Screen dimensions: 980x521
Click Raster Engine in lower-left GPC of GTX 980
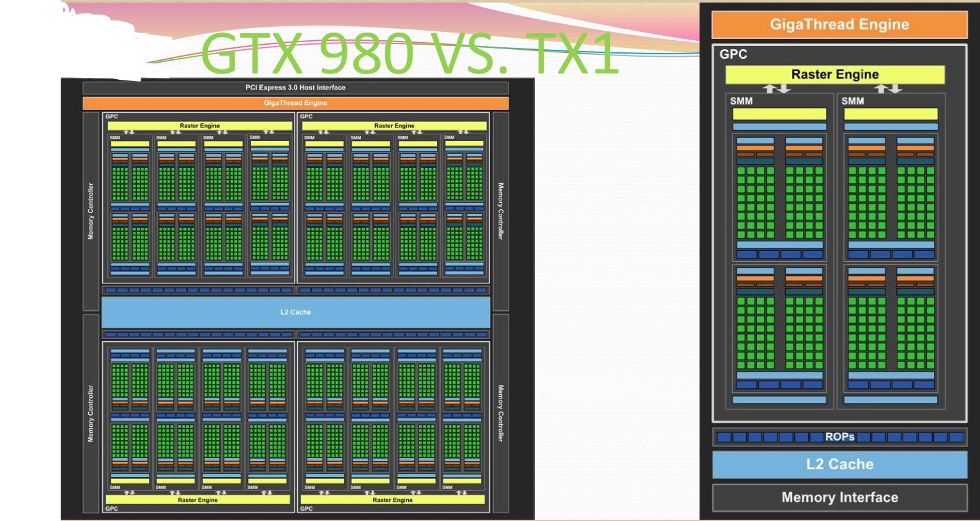pos(198,500)
